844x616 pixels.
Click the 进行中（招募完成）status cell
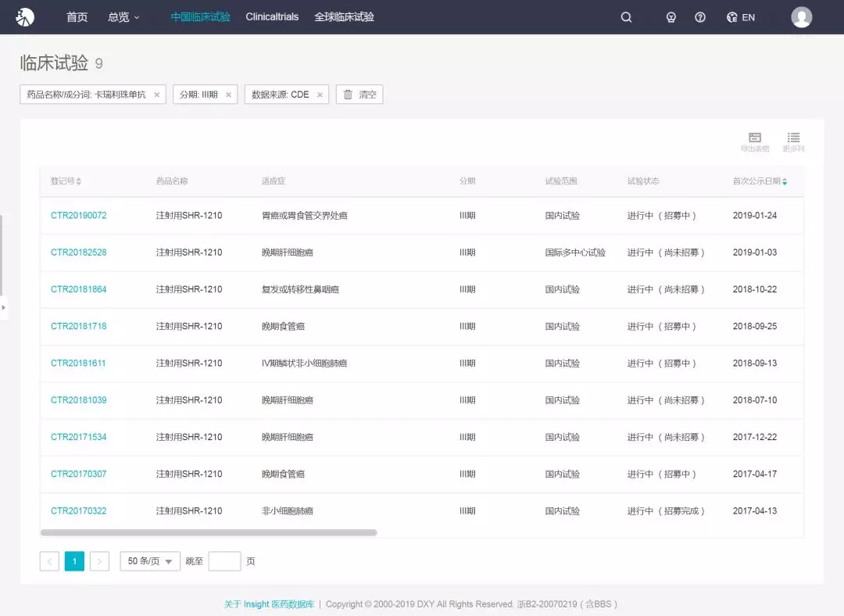point(666,511)
